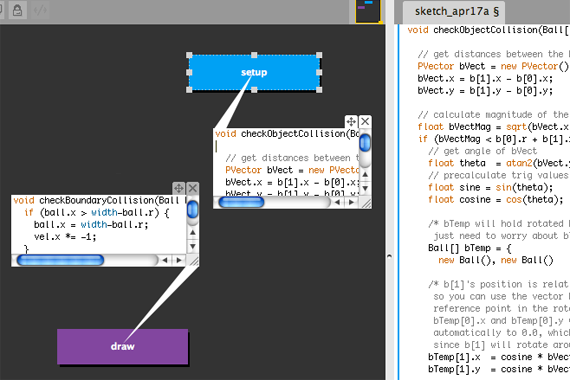Click the resize grip of checkBoundaryCollision popup
Image resolution: width=570 pixels, height=380 pixels.
194,261
